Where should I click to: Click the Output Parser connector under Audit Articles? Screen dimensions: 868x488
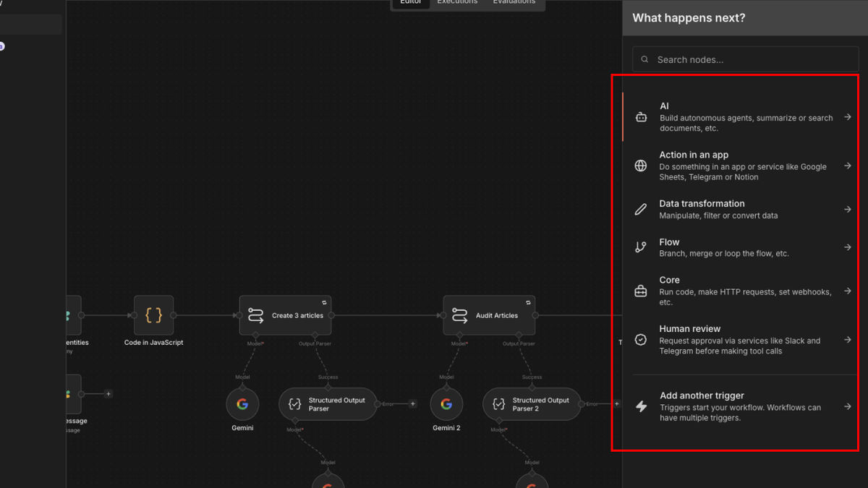(x=519, y=335)
